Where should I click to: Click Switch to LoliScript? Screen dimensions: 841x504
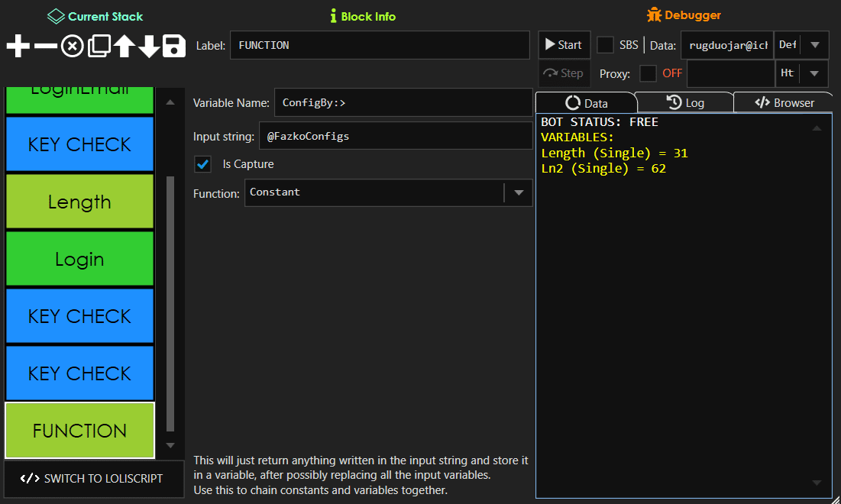[x=93, y=480]
